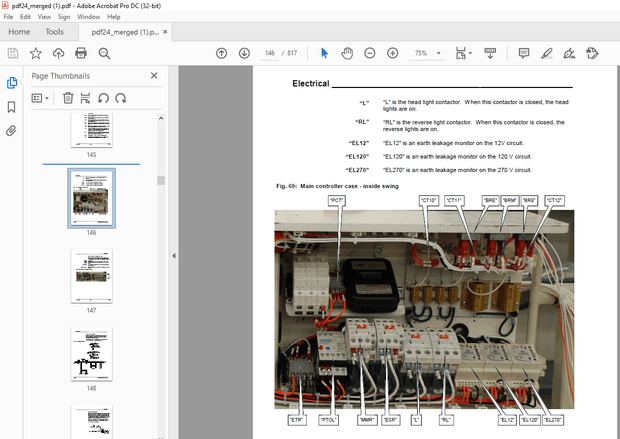Screen dimensions: 620x439
Task: Activate the Hand pan tool
Action: click(347, 53)
